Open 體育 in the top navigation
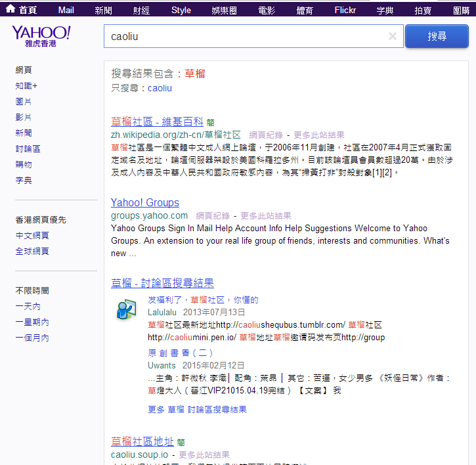 (305, 11)
